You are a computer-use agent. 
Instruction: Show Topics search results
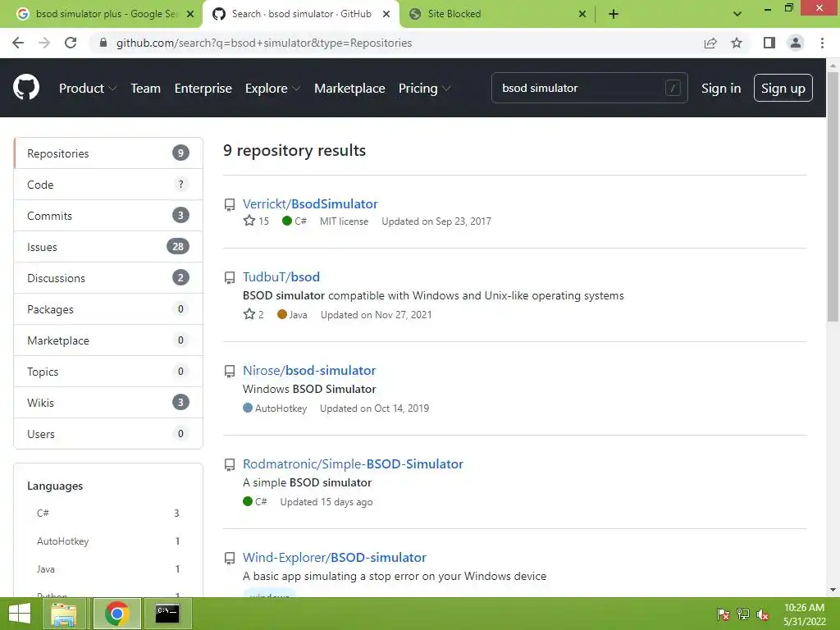click(108, 372)
